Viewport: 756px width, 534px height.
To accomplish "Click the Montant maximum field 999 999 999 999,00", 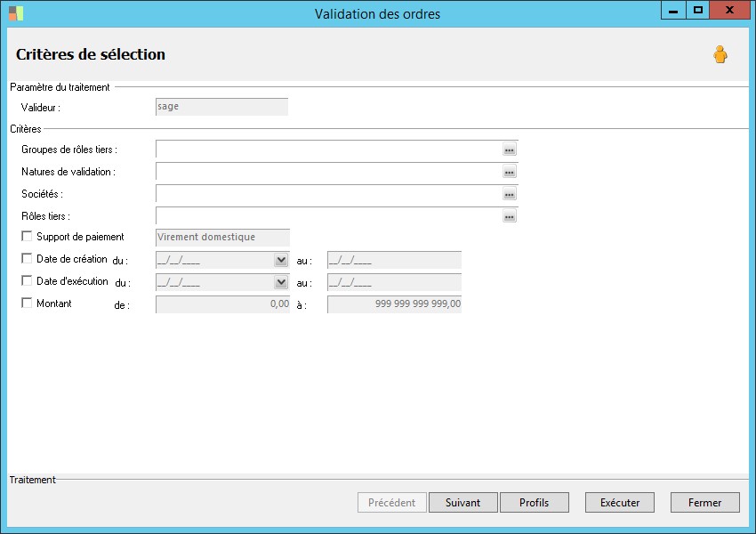I will [394, 304].
